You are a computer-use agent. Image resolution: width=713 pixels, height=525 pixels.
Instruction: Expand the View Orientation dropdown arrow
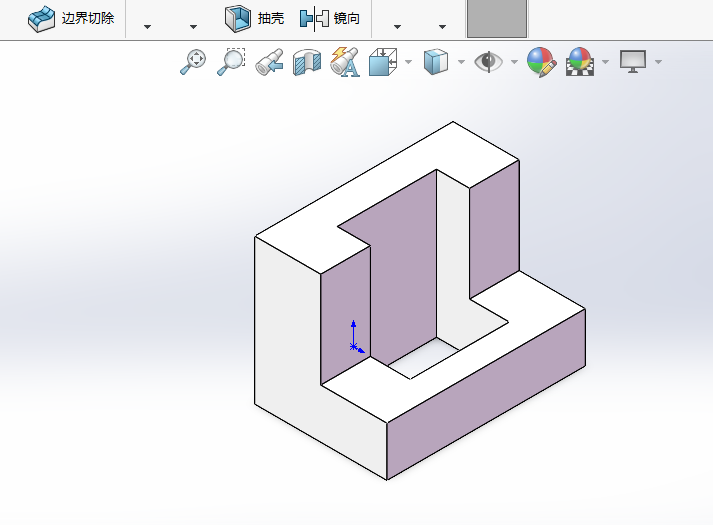pos(408,62)
